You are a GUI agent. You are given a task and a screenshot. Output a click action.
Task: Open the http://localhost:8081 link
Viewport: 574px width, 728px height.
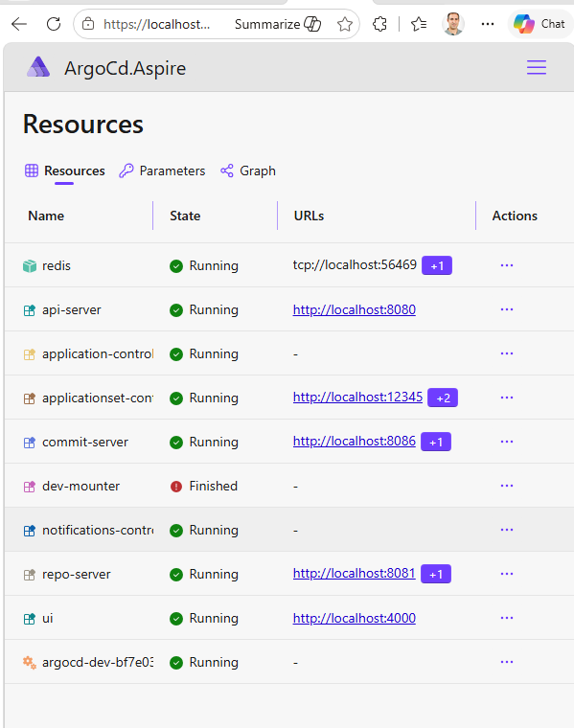click(354, 574)
